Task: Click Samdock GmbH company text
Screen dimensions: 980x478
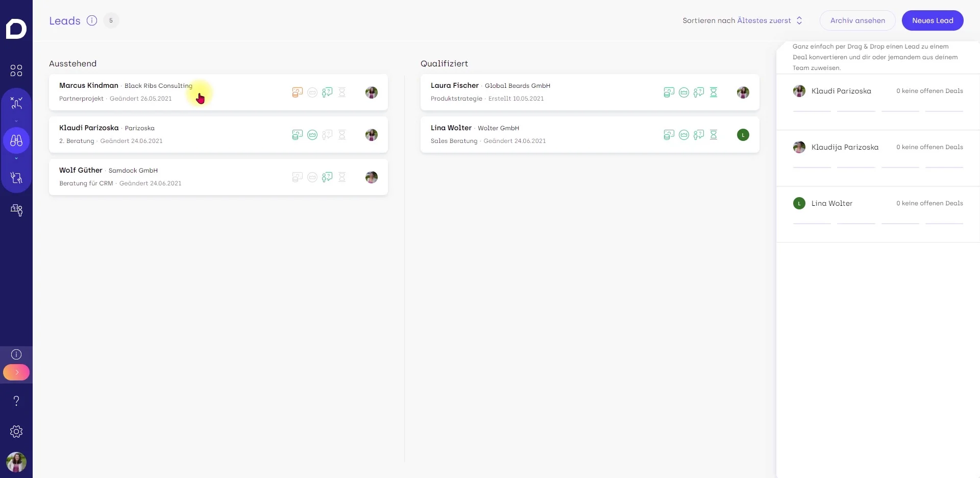Action: click(x=133, y=171)
